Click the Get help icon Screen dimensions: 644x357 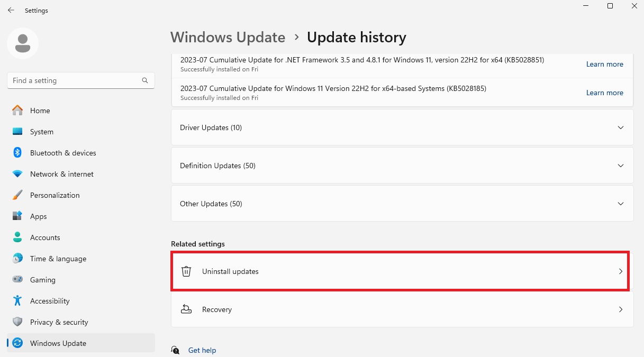(175, 350)
